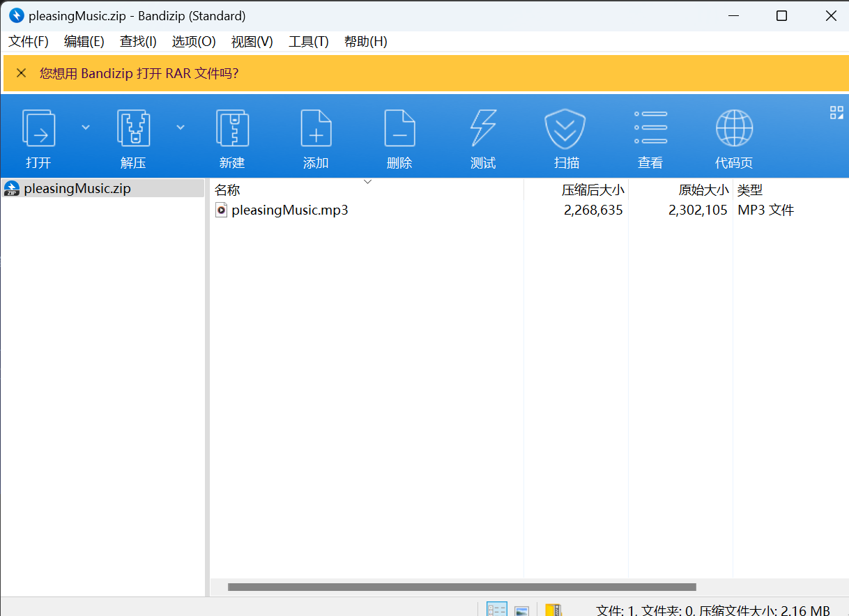Click the compressed size value 2,268,635

593,210
